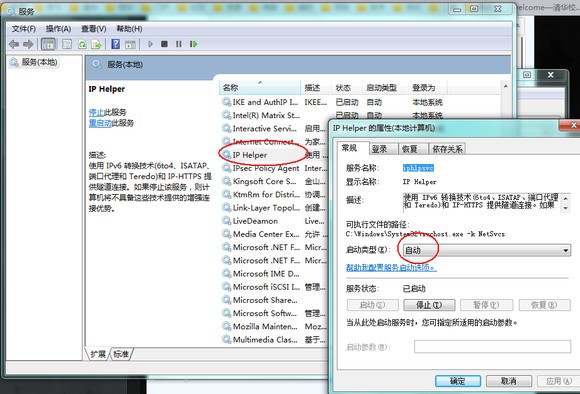Open the 帮助我配置服务启动选项 link
This screenshot has height=394, width=580.
391,267
